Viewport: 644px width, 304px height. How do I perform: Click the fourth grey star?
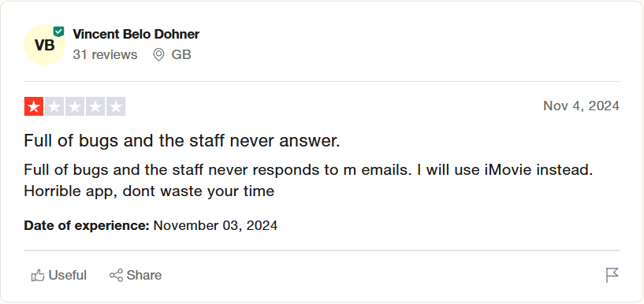pyautogui.click(x=95, y=106)
